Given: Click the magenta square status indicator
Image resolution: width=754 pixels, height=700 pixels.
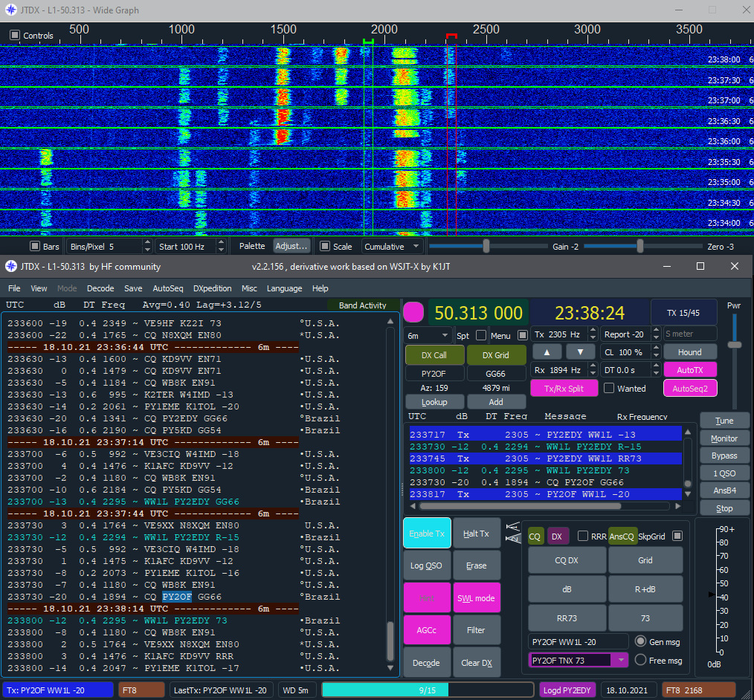Looking at the screenshot, I should point(413,312).
